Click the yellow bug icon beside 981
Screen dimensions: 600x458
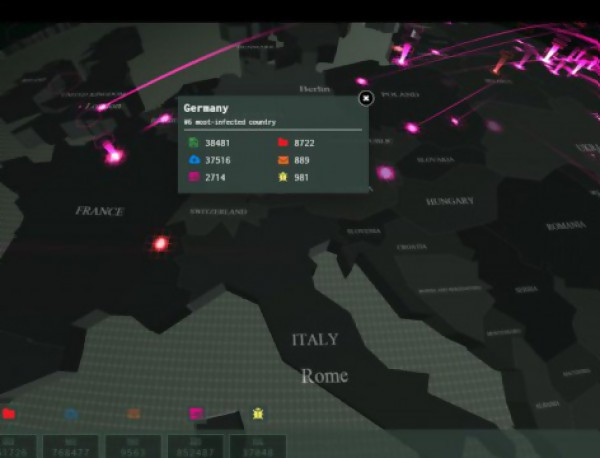pos(283,177)
